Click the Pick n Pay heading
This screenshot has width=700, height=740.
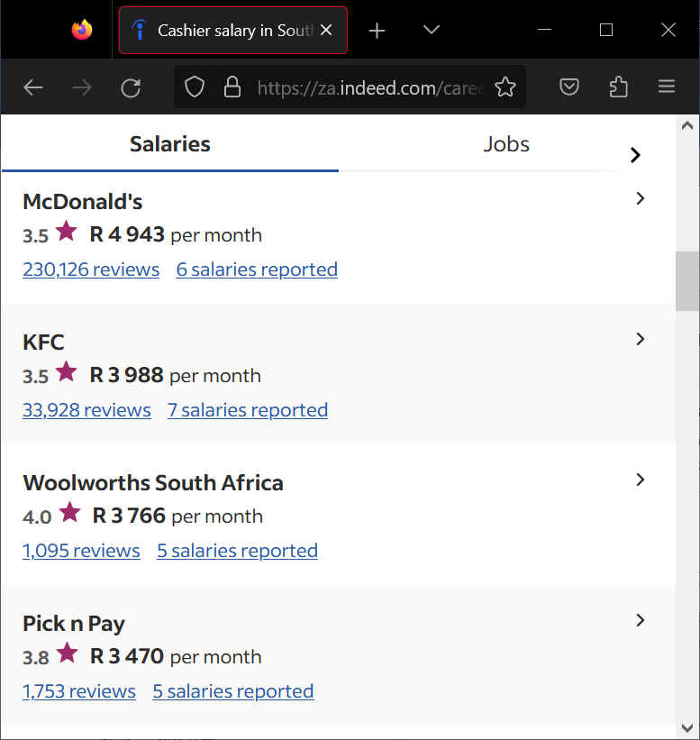point(74,624)
